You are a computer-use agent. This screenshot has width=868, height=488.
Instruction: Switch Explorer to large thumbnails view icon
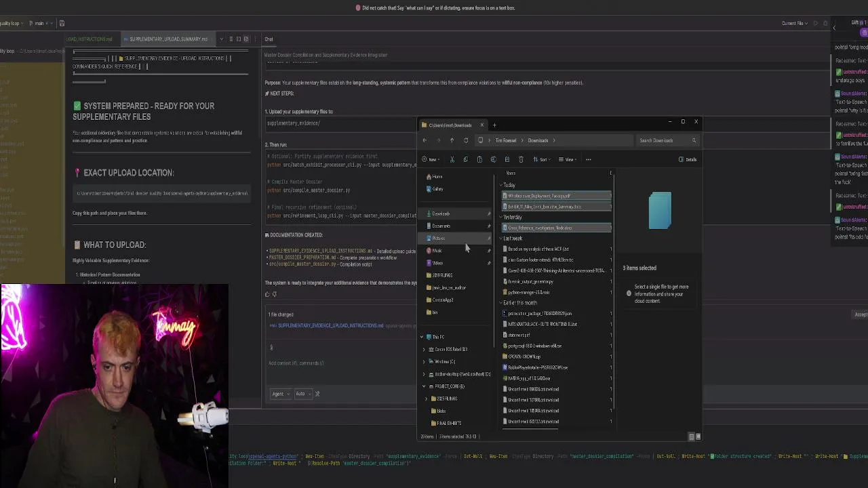tap(698, 436)
